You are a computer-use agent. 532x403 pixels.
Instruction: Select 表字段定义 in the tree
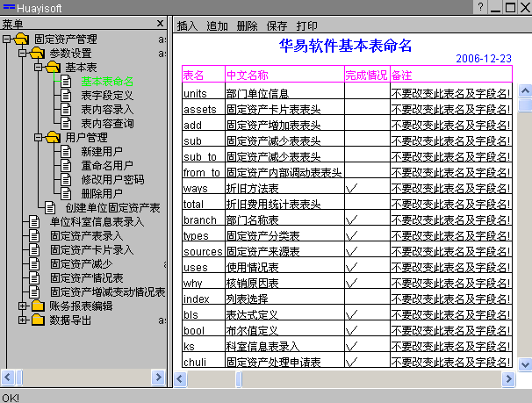point(107,96)
